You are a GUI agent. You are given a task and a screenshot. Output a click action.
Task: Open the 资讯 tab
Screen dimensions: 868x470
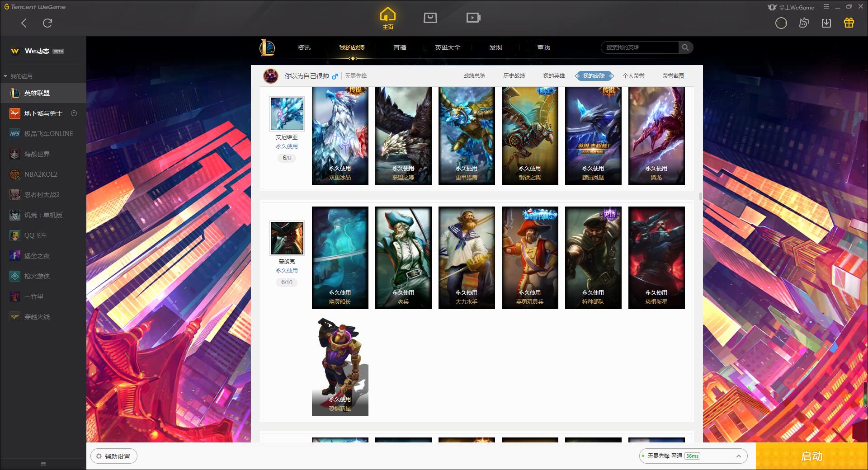[304, 47]
